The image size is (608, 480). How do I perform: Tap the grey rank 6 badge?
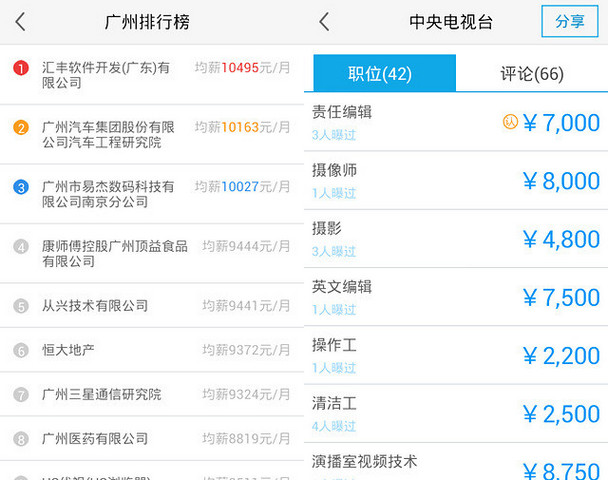coord(21,351)
